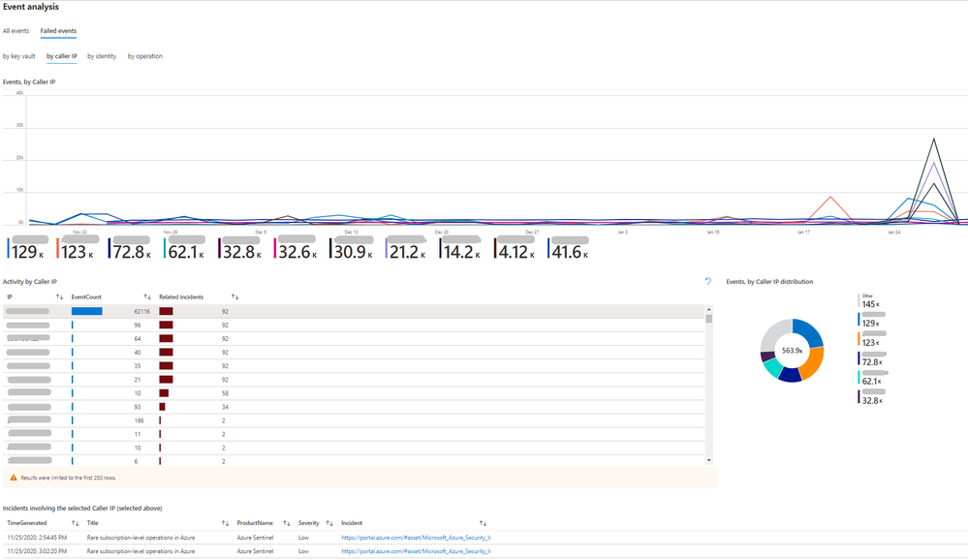Select the 129K caller IP legend tile

[x=28, y=248]
